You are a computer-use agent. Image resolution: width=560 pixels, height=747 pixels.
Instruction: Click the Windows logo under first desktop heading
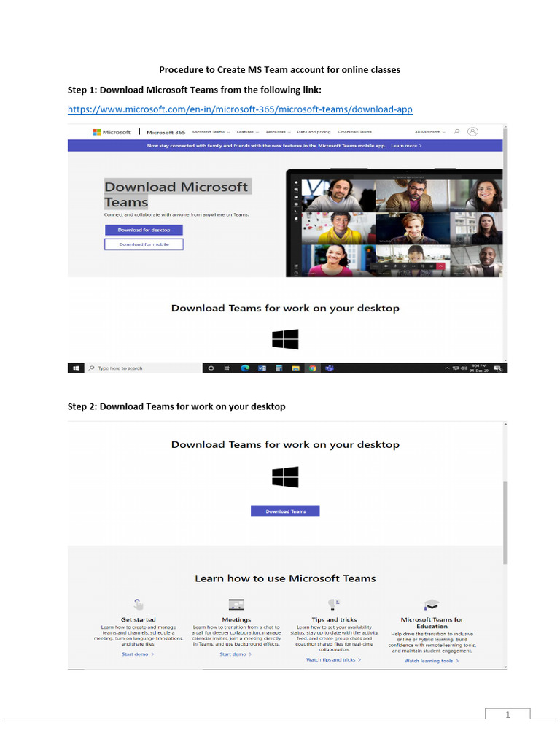285,339
